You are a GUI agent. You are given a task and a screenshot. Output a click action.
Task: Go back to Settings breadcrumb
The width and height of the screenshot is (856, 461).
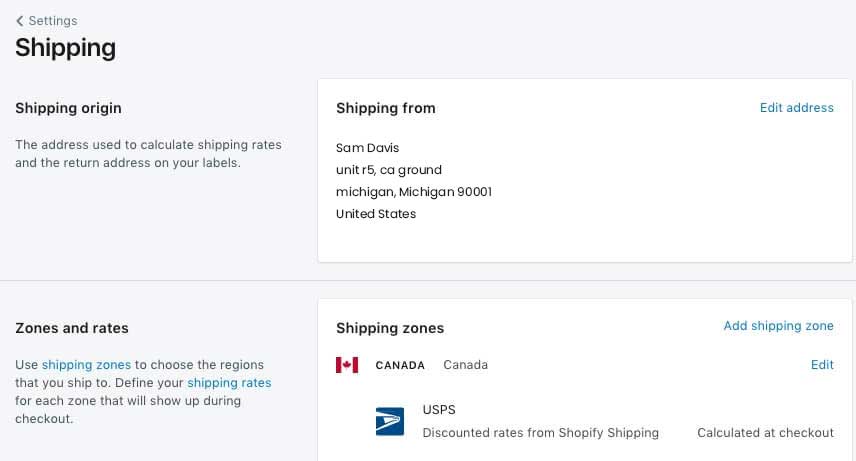coord(52,21)
